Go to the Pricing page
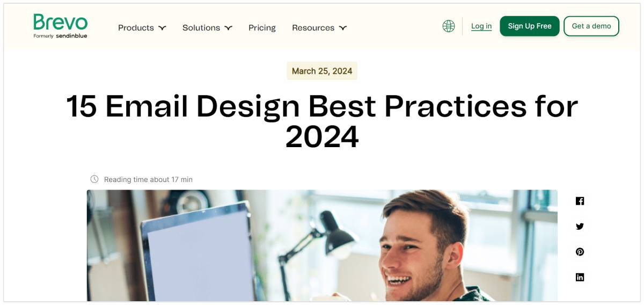This screenshot has height=305, width=644. tap(262, 28)
